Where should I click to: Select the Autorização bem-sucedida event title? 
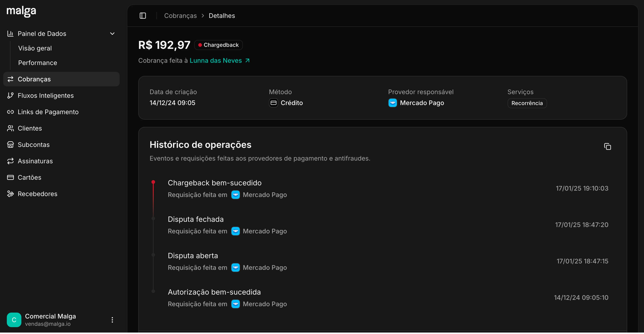click(214, 292)
